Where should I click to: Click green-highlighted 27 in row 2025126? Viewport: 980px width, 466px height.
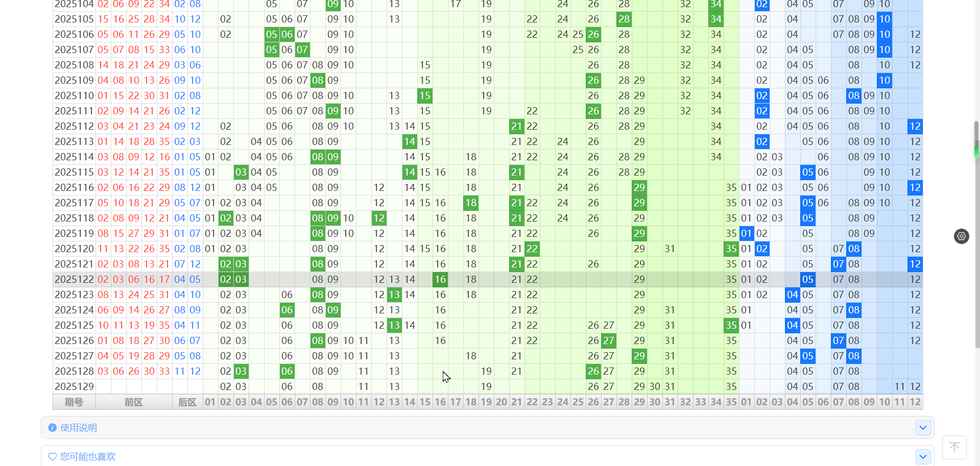click(609, 340)
